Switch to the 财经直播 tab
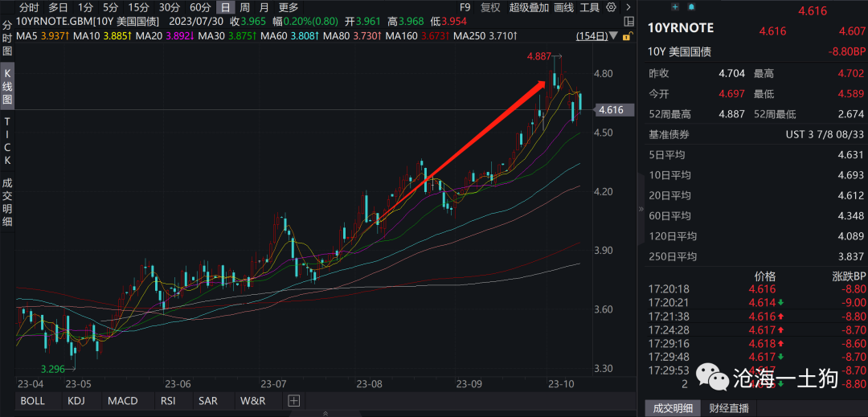The height and width of the screenshot is (417, 868). tap(728, 408)
